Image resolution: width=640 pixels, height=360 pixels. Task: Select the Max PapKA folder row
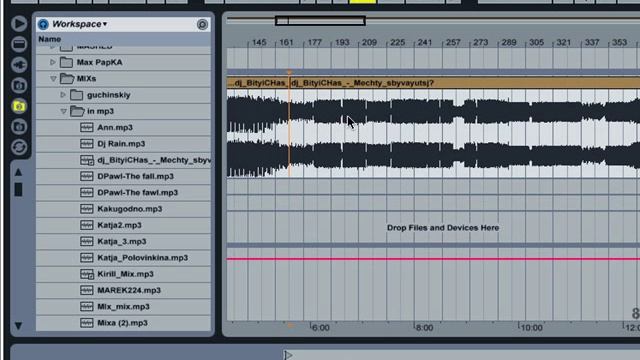click(124, 62)
